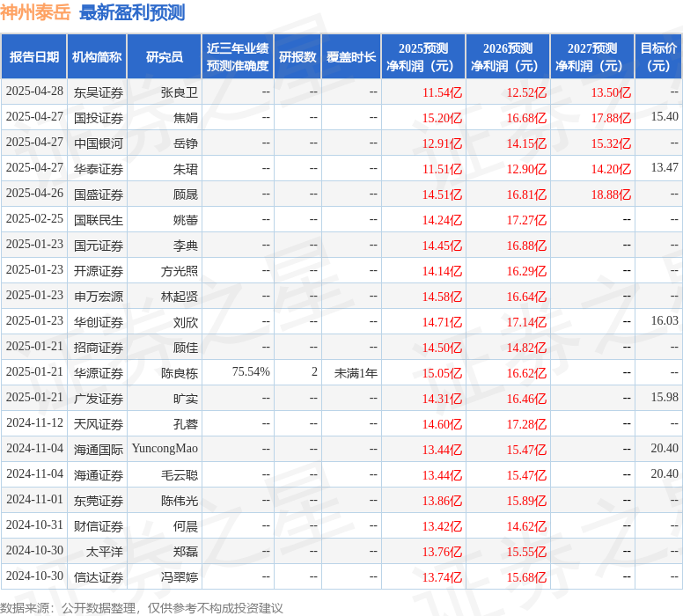Click 华源证券 institution cell

tap(99, 373)
